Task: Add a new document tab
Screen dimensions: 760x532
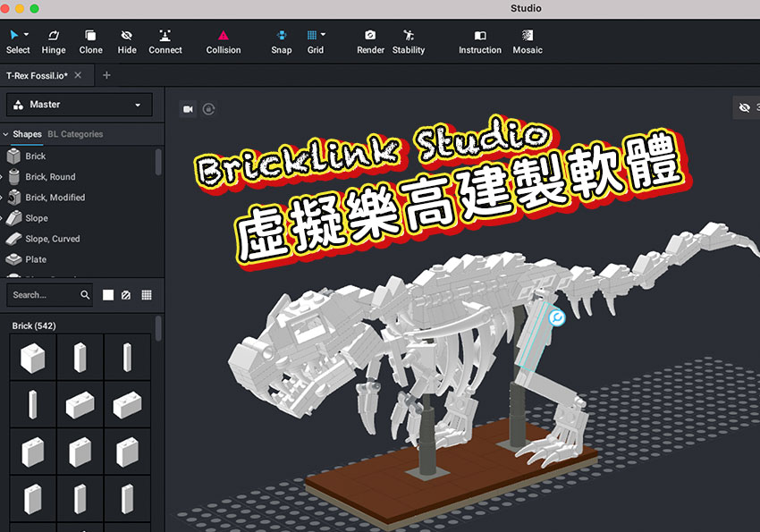Action: (106, 75)
